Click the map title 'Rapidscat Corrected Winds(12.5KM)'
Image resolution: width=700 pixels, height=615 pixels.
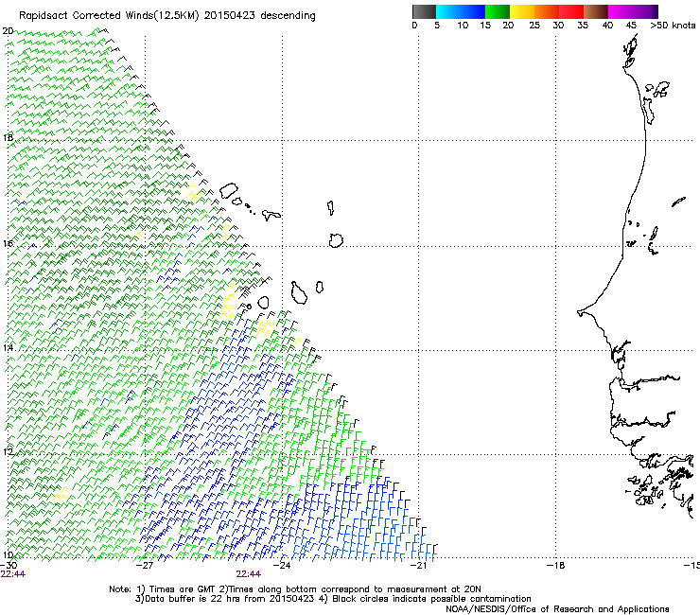[x=109, y=16]
